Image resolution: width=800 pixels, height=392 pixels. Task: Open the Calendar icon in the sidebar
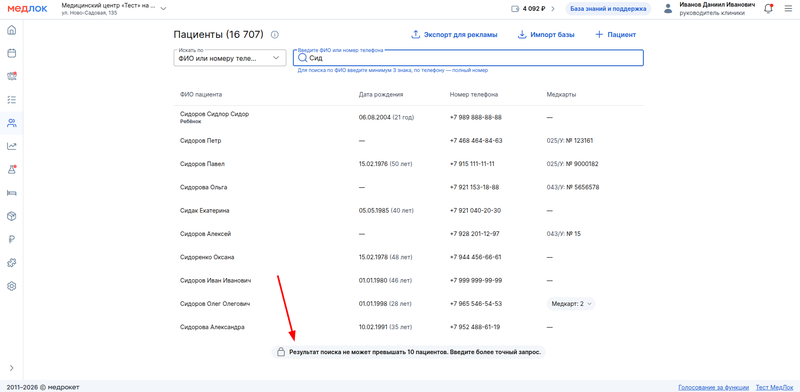pyautogui.click(x=11, y=53)
